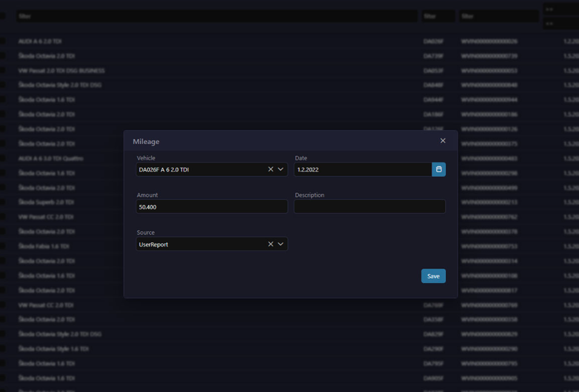
Task: Click the Amount field with 50.400
Action: coord(212,207)
